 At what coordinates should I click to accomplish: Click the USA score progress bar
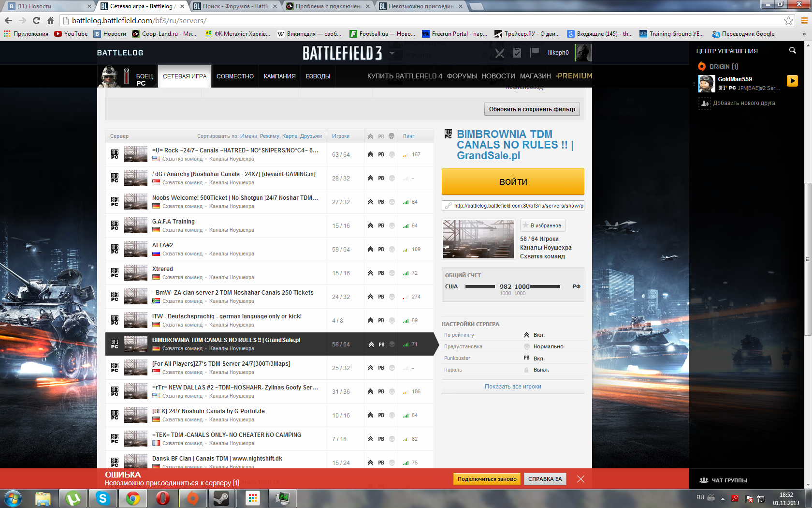click(x=480, y=286)
